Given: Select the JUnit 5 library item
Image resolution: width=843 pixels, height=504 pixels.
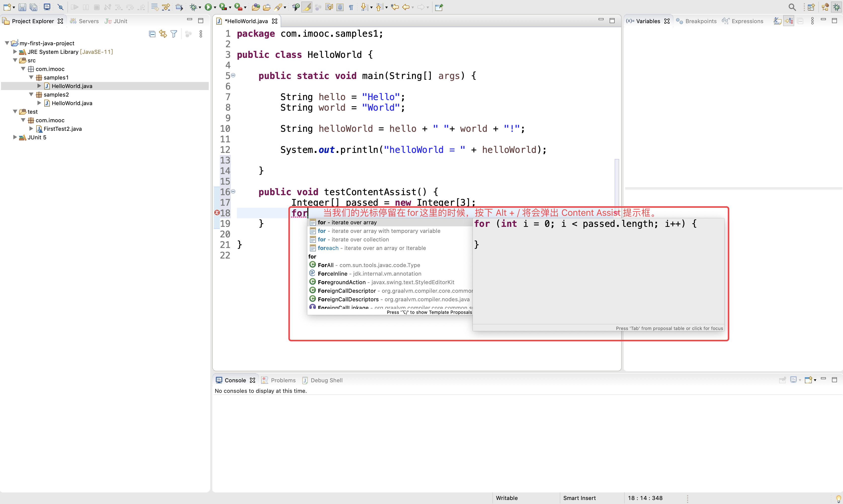Looking at the screenshot, I should click(37, 137).
